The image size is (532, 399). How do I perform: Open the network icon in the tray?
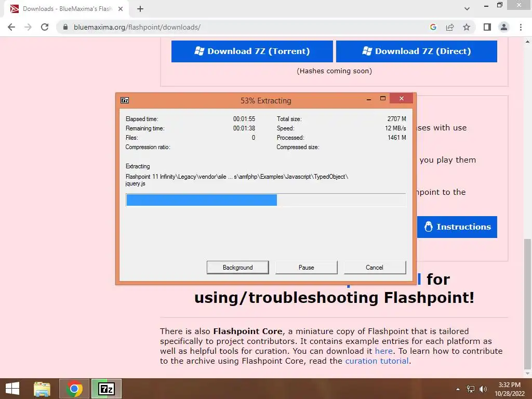coord(471,389)
